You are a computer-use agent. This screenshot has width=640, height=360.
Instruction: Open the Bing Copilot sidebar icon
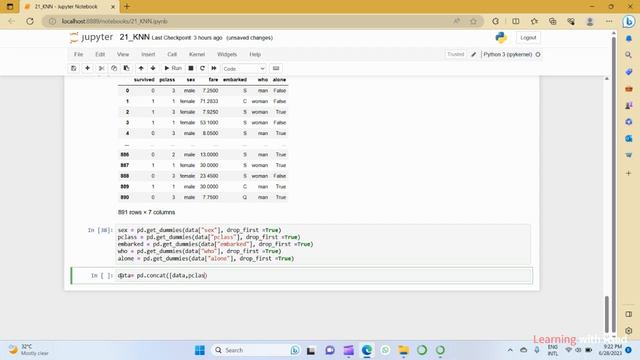629,21
